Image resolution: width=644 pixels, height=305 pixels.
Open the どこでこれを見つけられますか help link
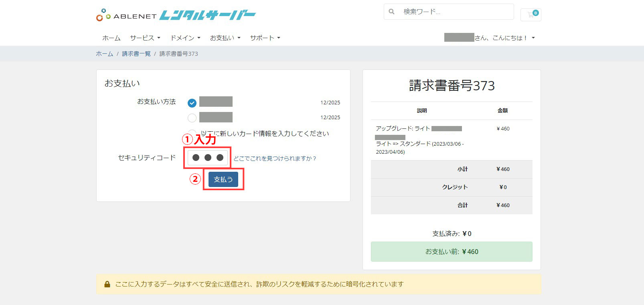275,159
